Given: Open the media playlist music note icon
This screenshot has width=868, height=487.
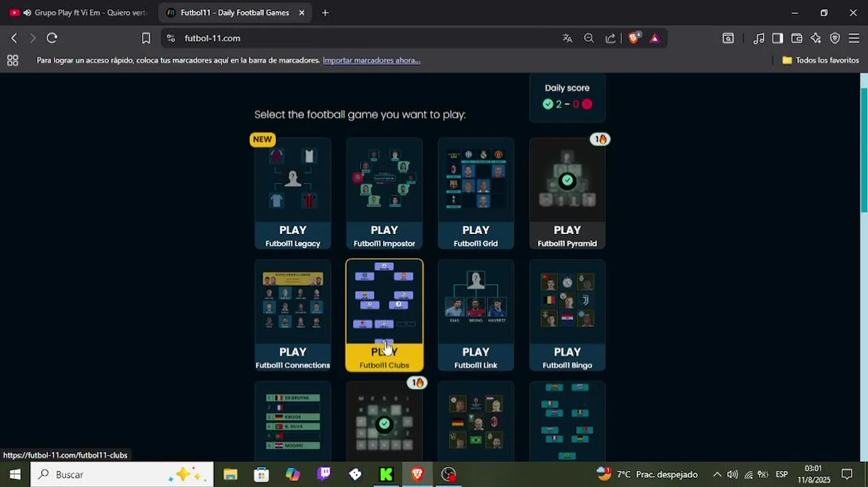Looking at the screenshot, I should pos(759,39).
